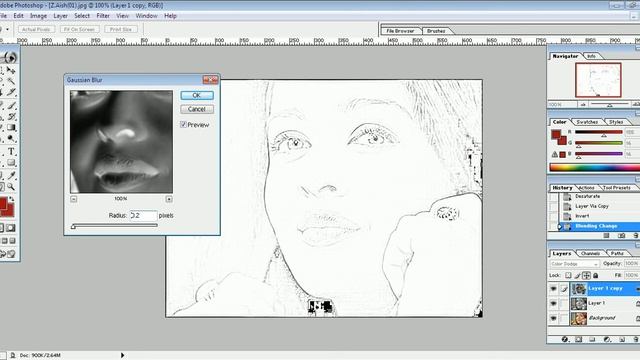Open Color Dodge blend mode dropdown
This screenshot has height=360, width=640.
point(574,264)
